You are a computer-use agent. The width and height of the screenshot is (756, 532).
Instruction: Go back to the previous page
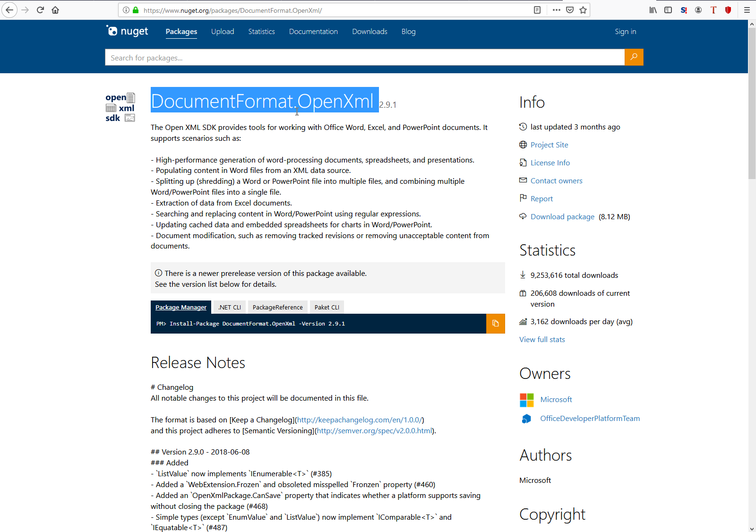tap(9, 10)
